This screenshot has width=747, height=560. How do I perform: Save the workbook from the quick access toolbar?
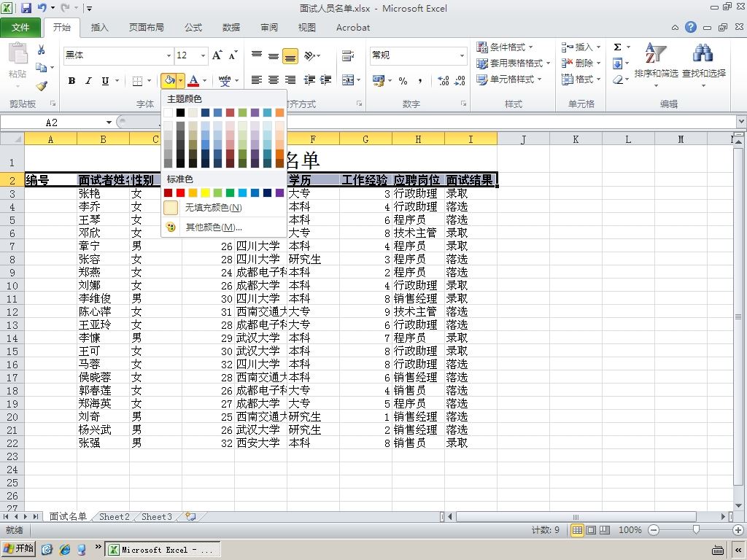coord(26,8)
